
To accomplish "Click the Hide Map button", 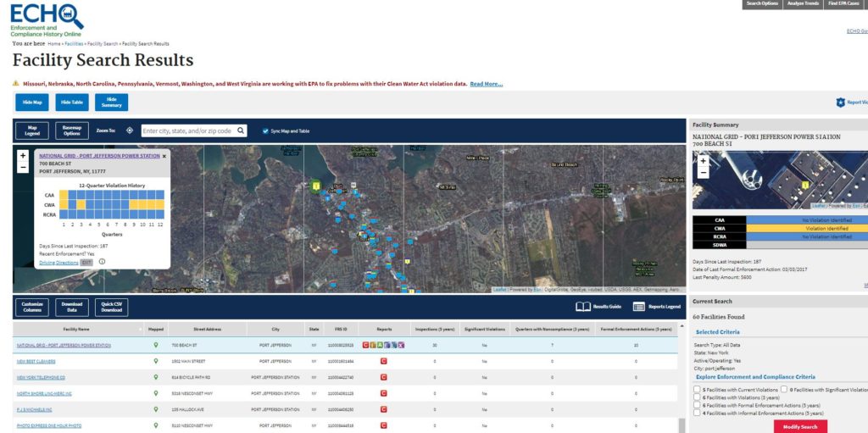I will click(x=32, y=103).
